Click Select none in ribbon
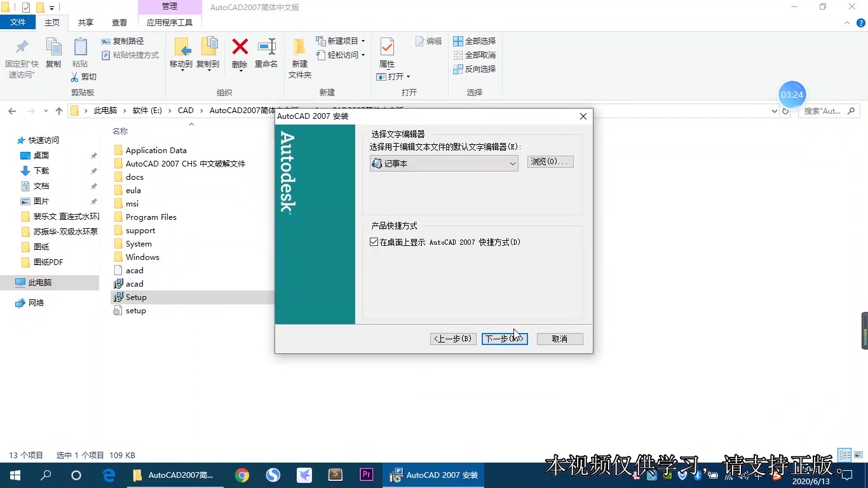Viewport: 868px width, 488px height. [x=474, y=55]
